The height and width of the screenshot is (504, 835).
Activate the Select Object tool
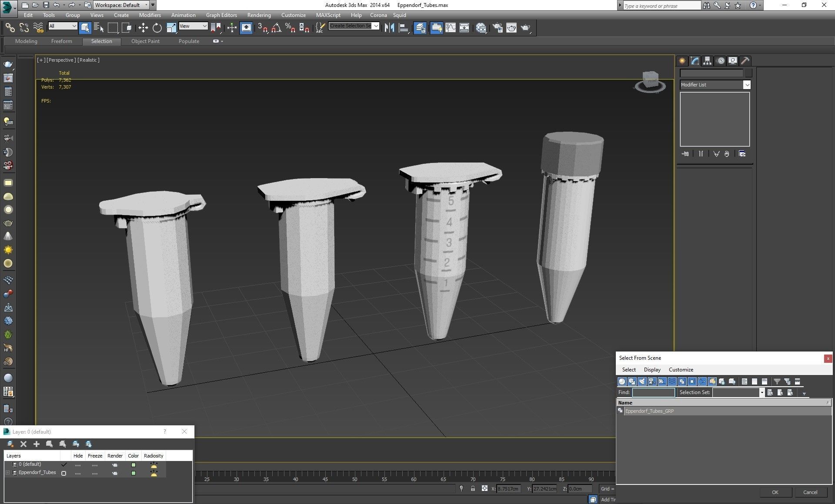(x=85, y=28)
